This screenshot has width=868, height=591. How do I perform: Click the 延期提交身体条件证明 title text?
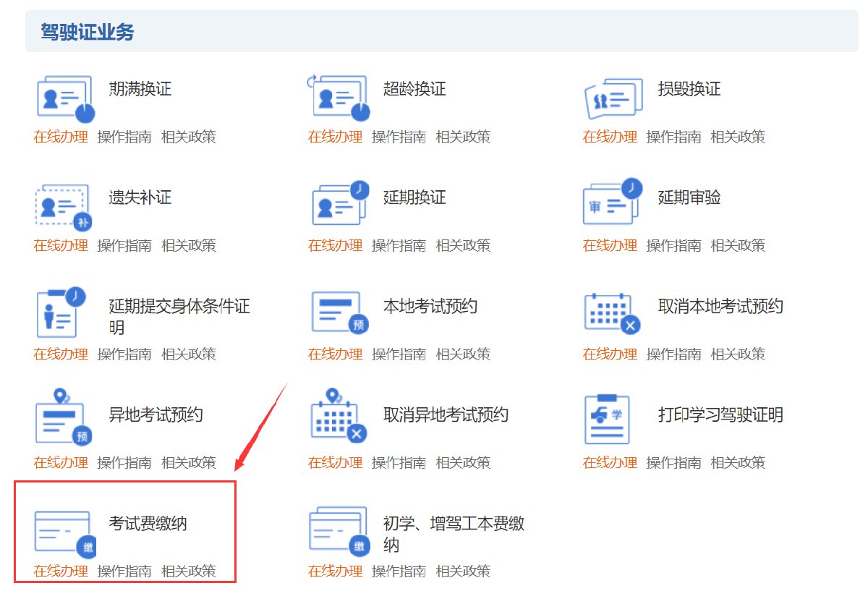[x=179, y=316]
